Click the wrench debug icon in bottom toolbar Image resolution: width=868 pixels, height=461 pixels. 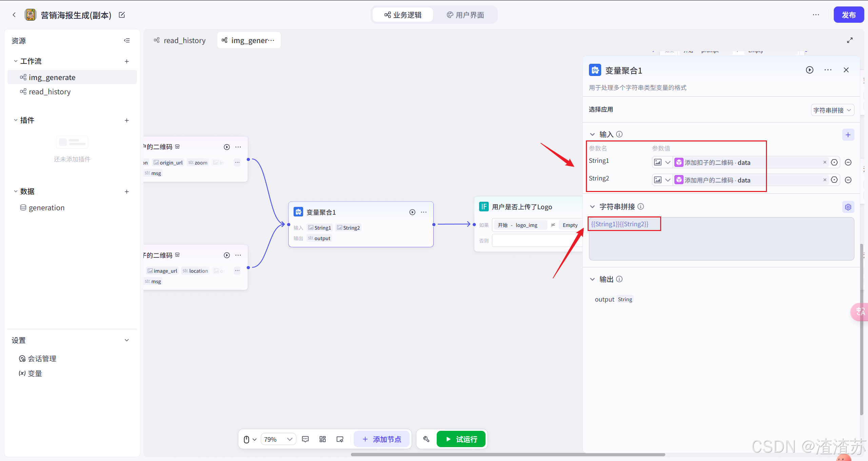point(426,439)
